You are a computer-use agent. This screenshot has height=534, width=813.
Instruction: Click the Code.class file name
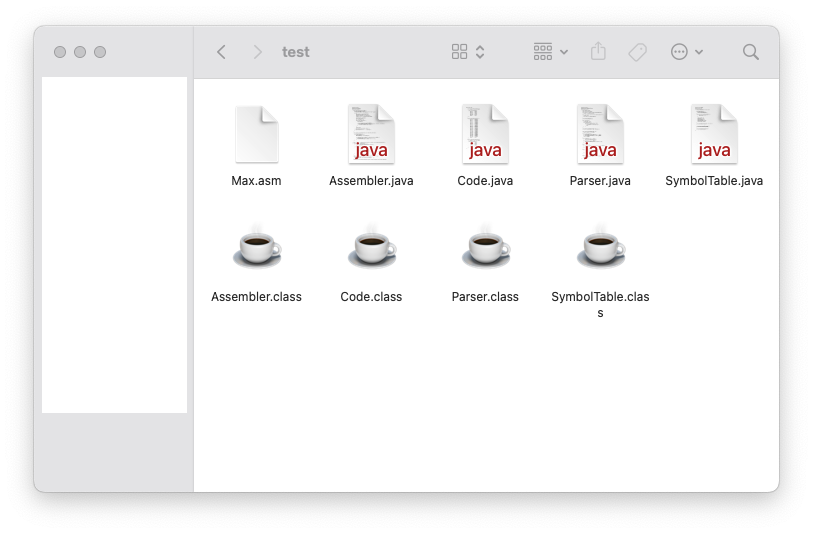coord(371,297)
